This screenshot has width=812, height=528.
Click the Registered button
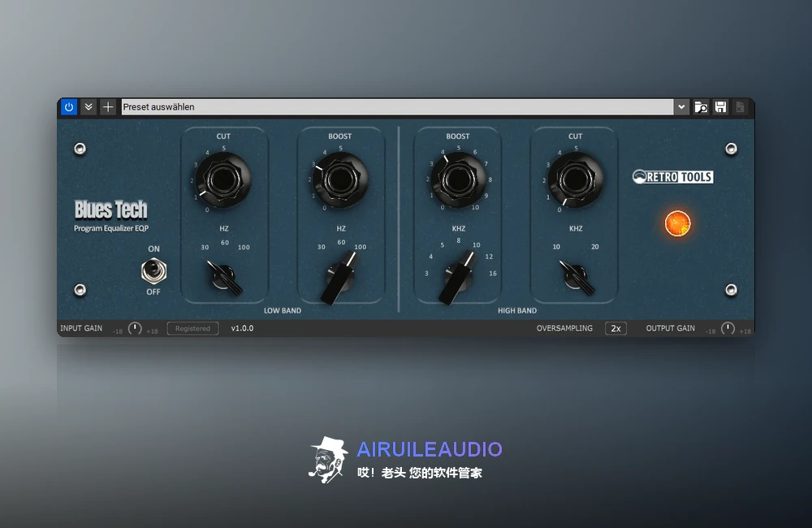[192, 328]
